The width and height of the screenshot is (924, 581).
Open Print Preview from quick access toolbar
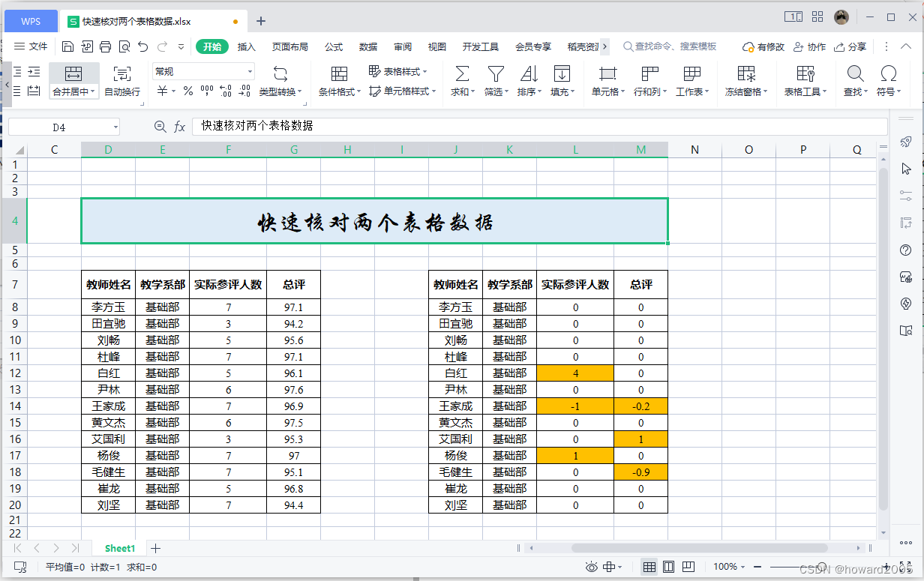tap(124, 46)
